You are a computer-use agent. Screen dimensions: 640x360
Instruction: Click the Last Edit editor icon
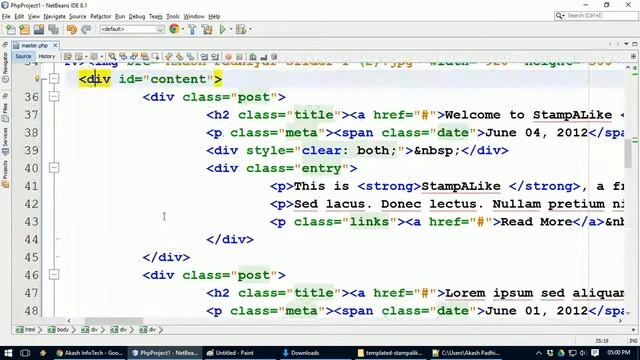(x=68, y=57)
